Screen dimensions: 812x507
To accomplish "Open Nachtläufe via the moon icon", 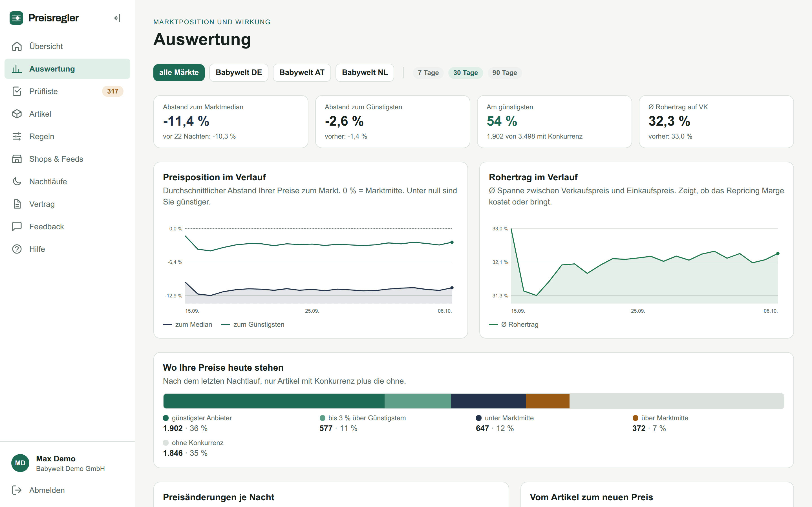I will tap(17, 181).
